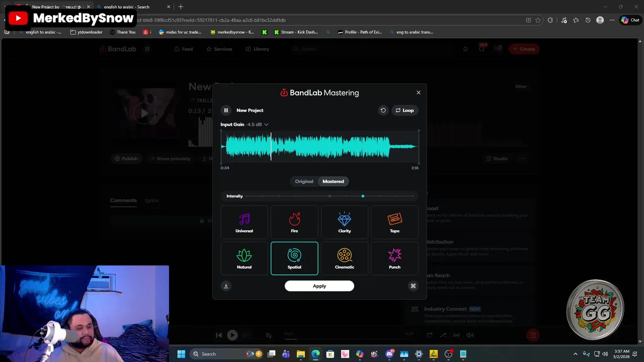Open Discord from the taskbar

pyautogui.click(x=389, y=354)
